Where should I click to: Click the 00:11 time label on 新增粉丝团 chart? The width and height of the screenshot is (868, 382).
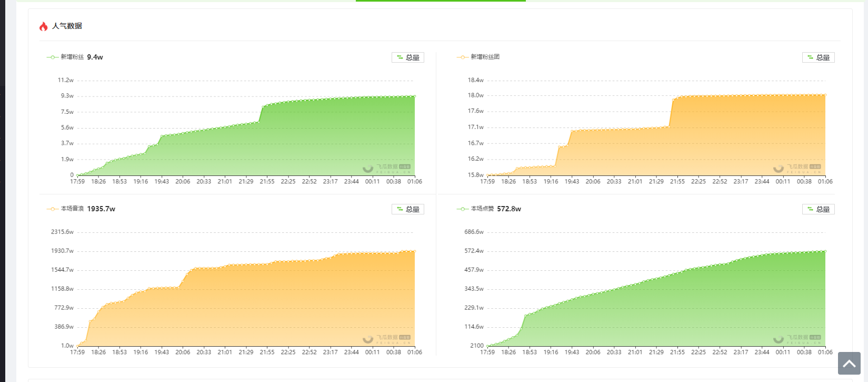coord(783,181)
